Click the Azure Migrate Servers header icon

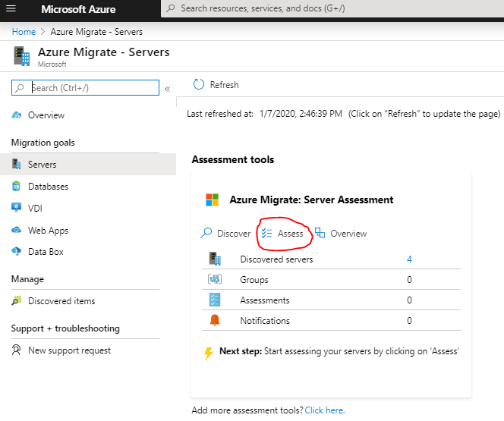point(21,56)
